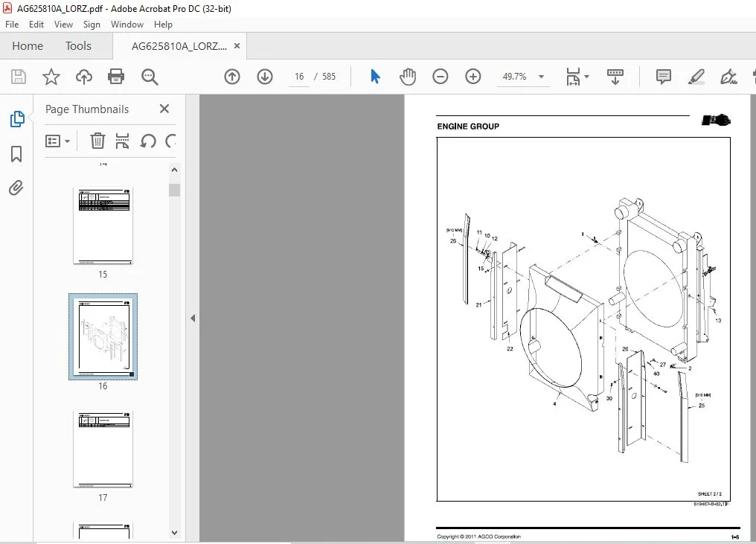Select page 17 thumbnail
756x544 pixels.
pos(103,449)
